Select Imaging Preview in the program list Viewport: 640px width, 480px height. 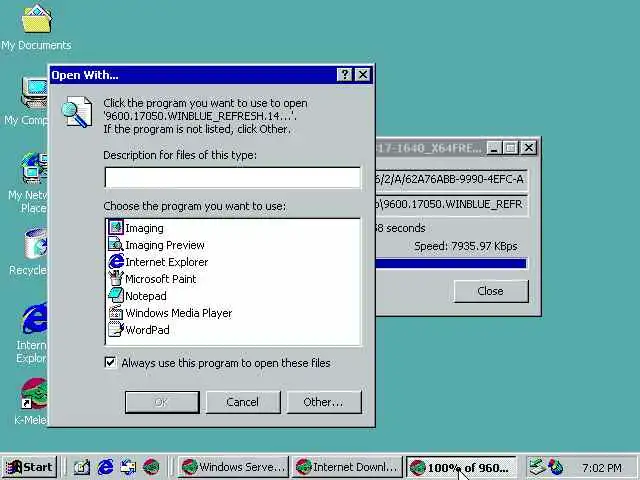coord(156,245)
